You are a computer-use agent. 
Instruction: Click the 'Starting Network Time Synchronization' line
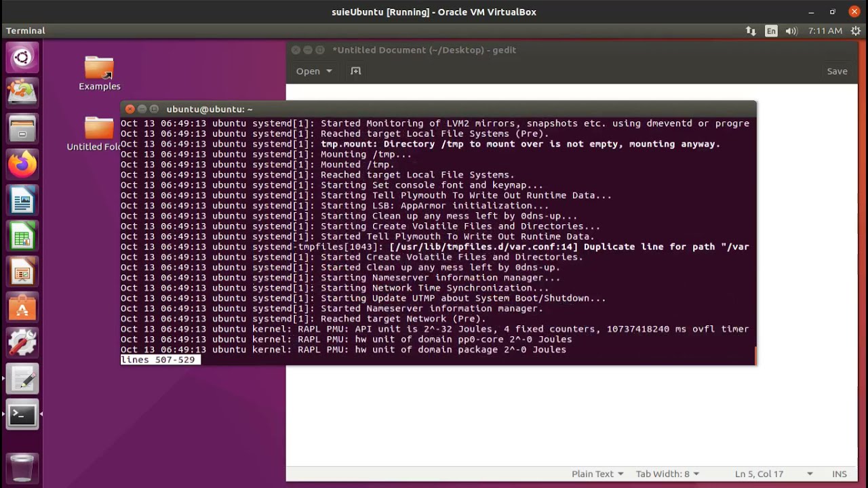point(335,288)
